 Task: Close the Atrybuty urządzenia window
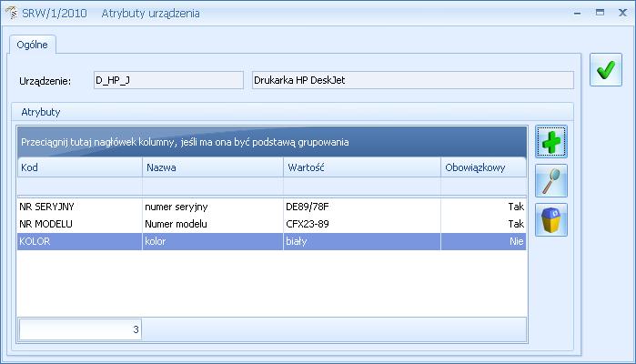(x=622, y=13)
